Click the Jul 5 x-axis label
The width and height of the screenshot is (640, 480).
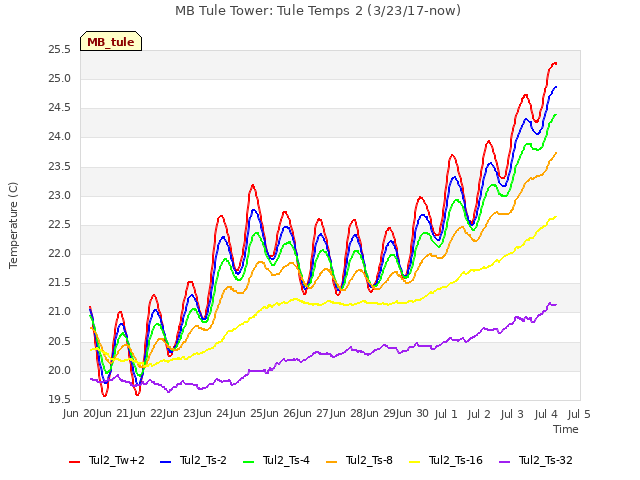tap(579, 414)
